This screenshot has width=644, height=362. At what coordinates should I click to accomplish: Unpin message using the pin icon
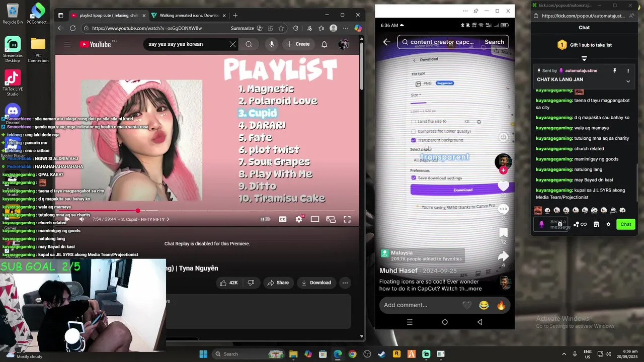pos(614,71)
